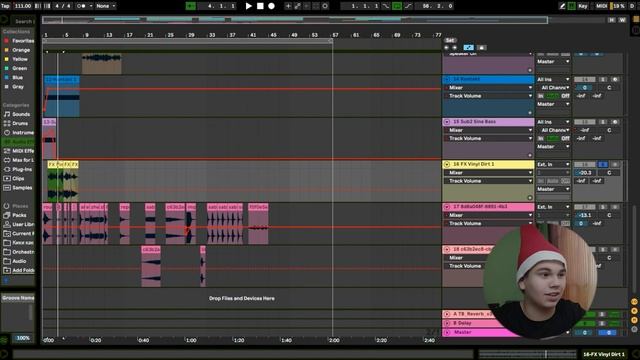
Task: Toggle Automation Arm button
Action: (298, 6)
